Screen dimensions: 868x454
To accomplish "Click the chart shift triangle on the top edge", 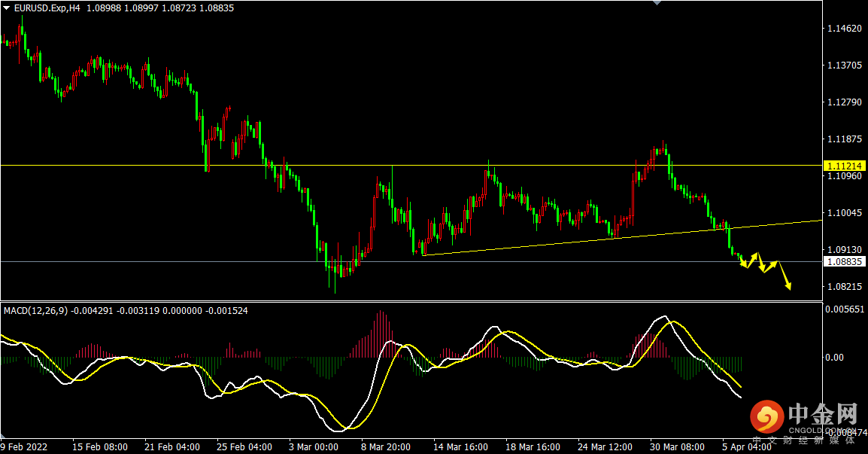I will tap(657, 3).
